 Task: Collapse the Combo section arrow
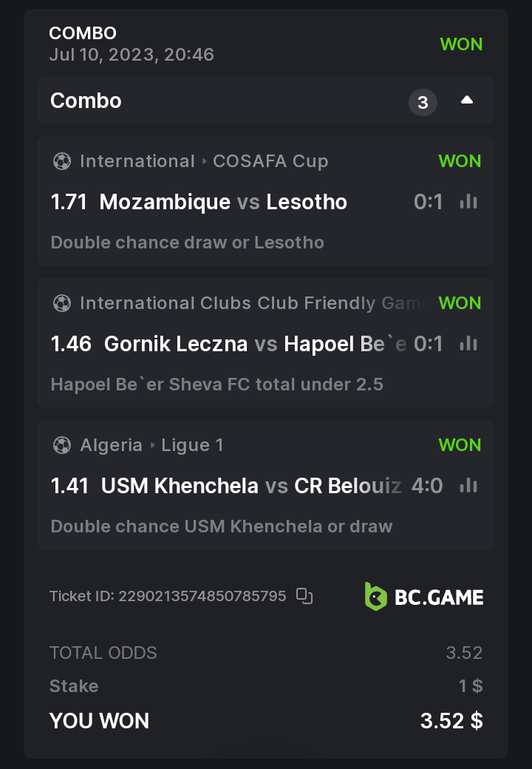click(x=466, y=101)
